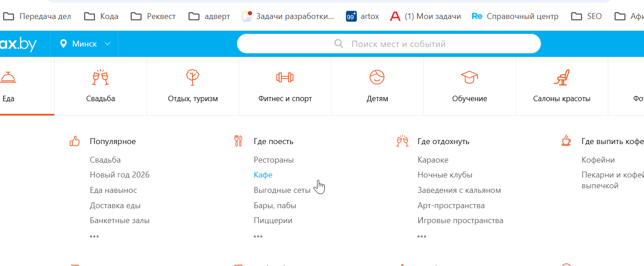Screen dimensions: 644x266
Task: Click the thumbs-up icon beside Популярное
Action: click(x=75, y=141)
